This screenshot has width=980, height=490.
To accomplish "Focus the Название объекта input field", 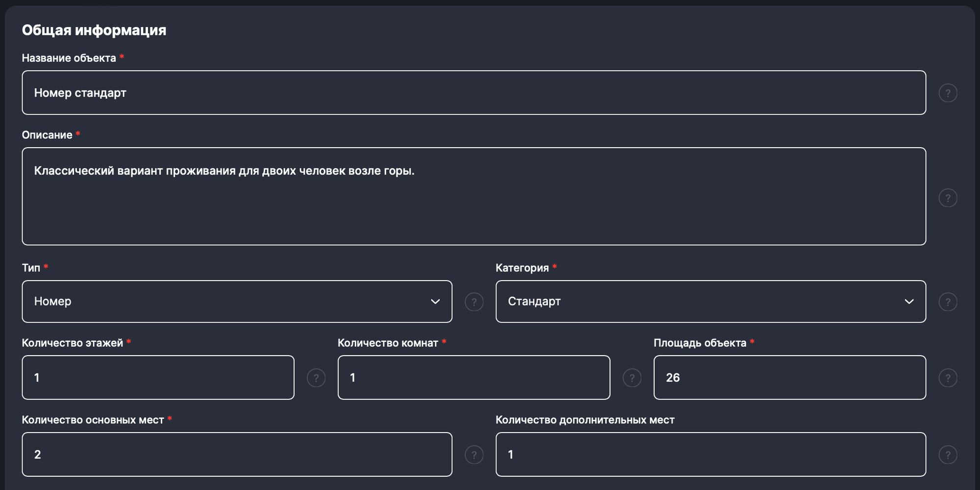I will click(x=473, y=93).
